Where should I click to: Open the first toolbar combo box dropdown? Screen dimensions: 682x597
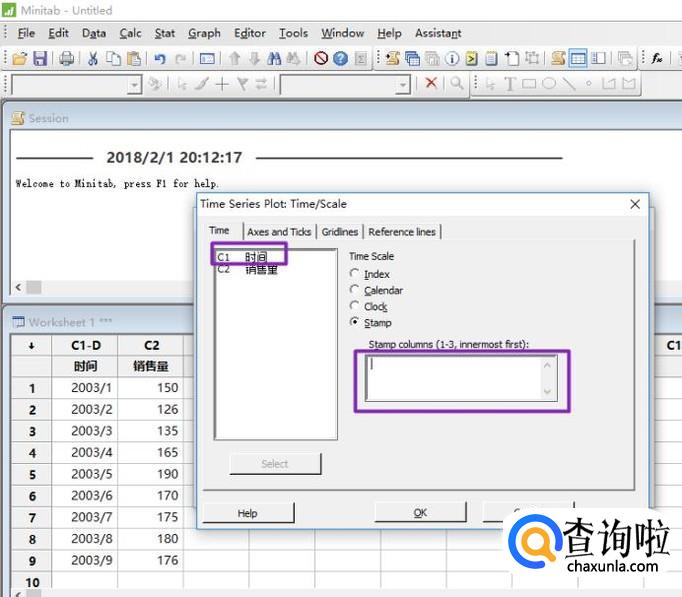(x=134, y=85)
